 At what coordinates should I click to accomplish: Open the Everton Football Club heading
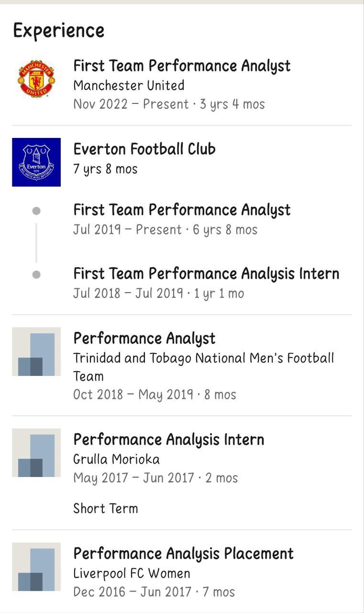tap(144, 149)
